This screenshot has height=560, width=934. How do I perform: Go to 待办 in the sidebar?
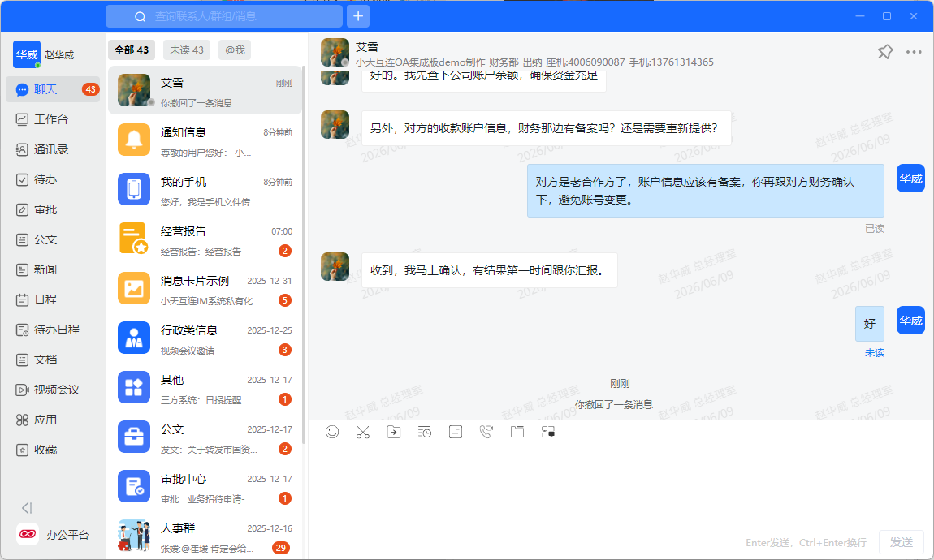pyautogui.click(x=53, y=179)
